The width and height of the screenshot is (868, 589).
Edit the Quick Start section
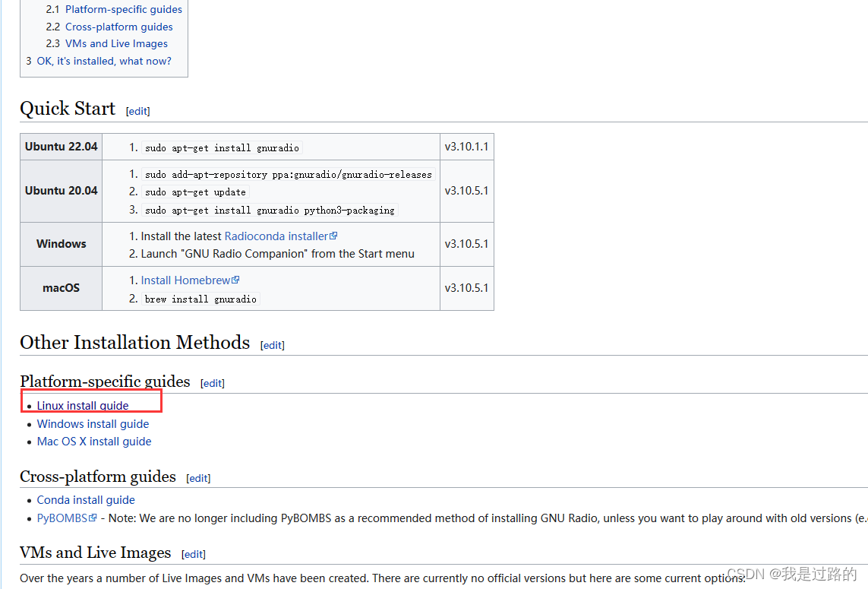click(x=138, y=112)
